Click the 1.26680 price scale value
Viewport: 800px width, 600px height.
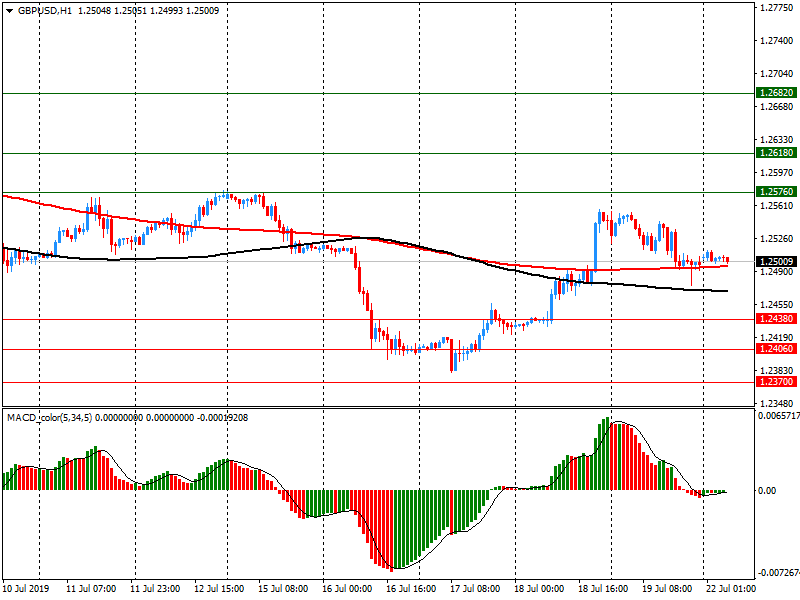777,107
